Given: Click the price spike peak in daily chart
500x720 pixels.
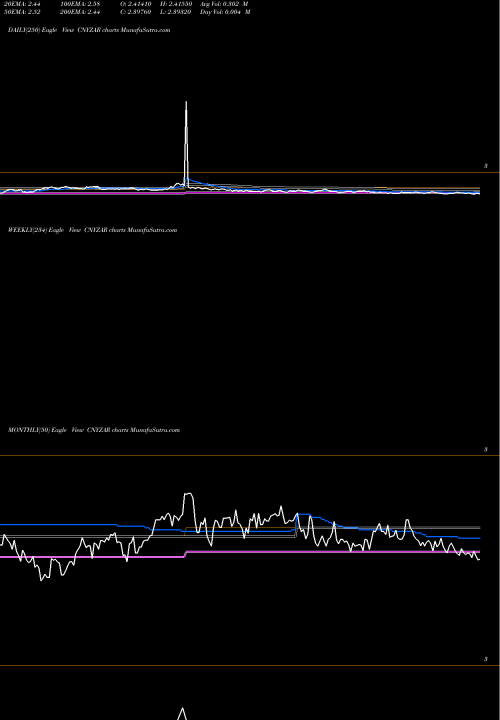Looking at the screenshot, I should coord(186,102).
